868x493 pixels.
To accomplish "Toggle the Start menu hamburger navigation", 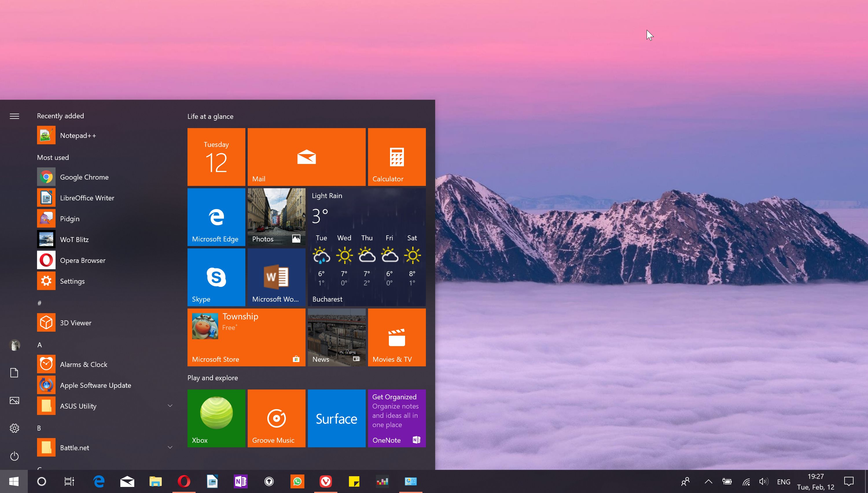I will tap(14, 116).
